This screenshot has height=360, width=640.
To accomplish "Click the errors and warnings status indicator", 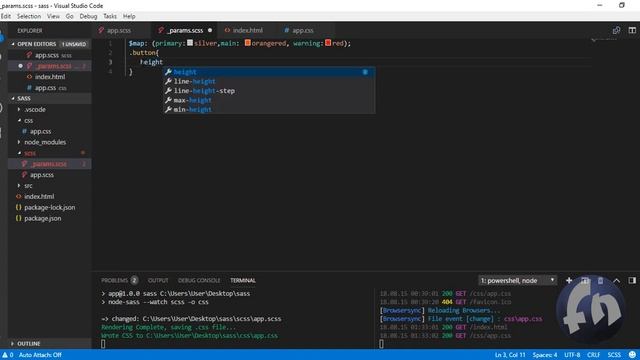I will click(7, 355).
